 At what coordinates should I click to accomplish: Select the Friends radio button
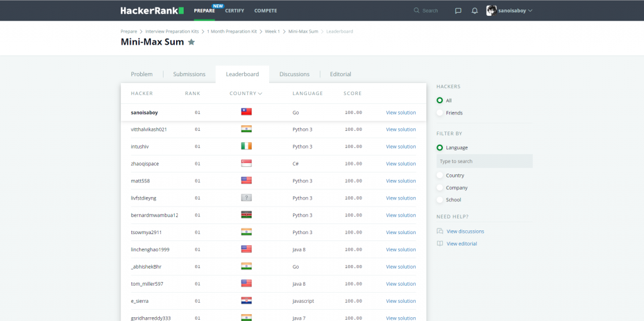coord(440,113)
